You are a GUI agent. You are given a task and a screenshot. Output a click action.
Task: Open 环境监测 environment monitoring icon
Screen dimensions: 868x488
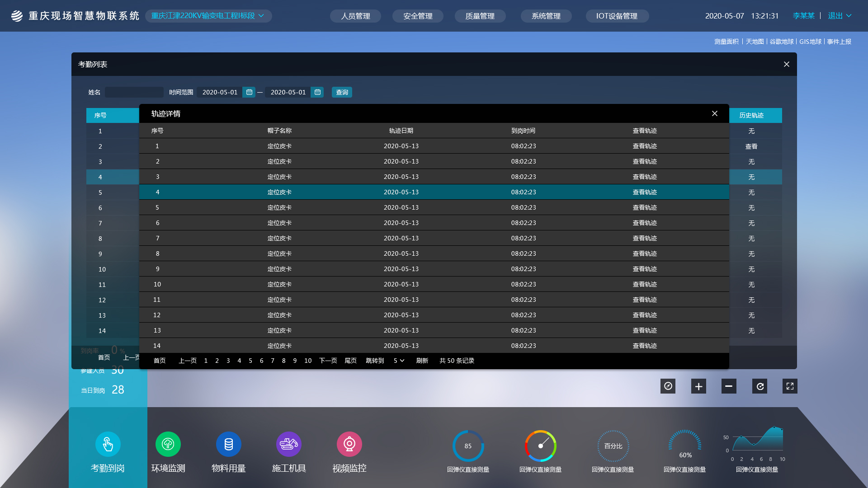[x=168, y=444]
